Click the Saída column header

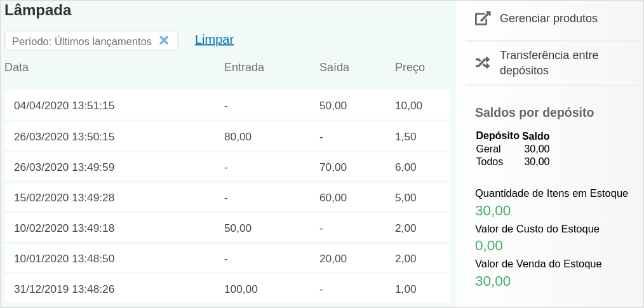[334, 67]
